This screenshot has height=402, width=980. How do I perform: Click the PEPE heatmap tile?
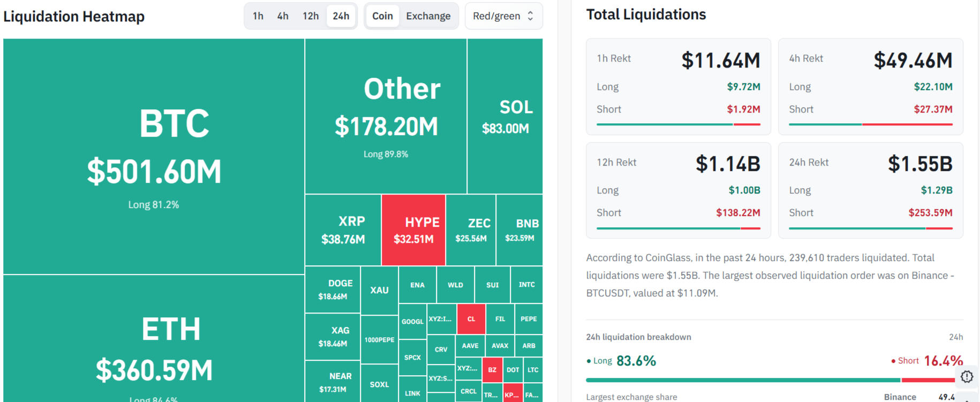(529, 319)
